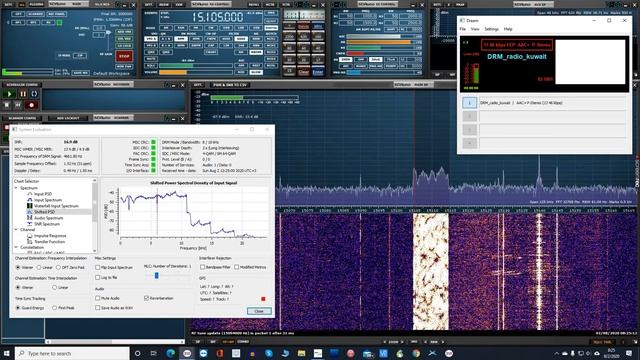Screen dimensions: 640x360
Task: Collapse the Channel tree group
Action: pos(16,230)
